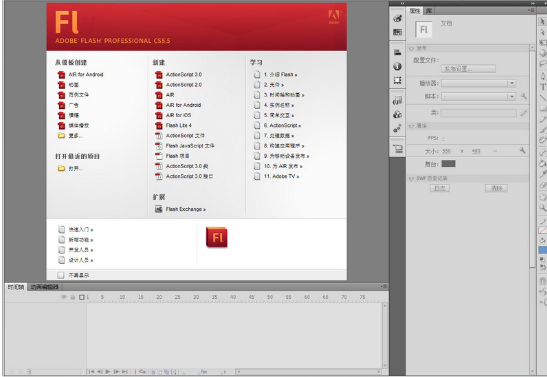Open the Properties panel options menu

click(x=531, y=11)
